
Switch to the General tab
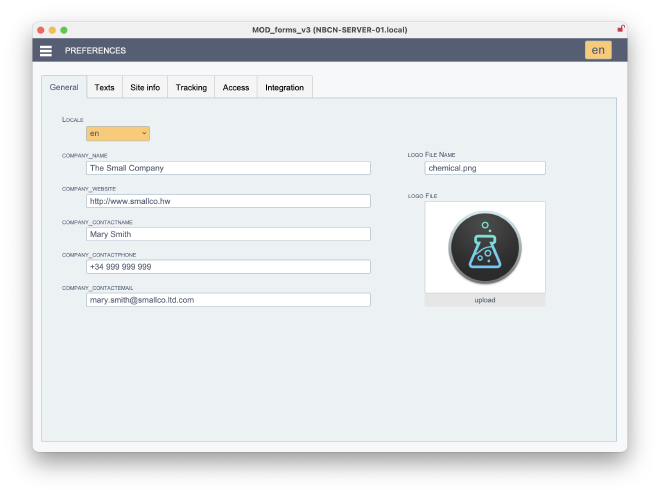coord(64,87)
